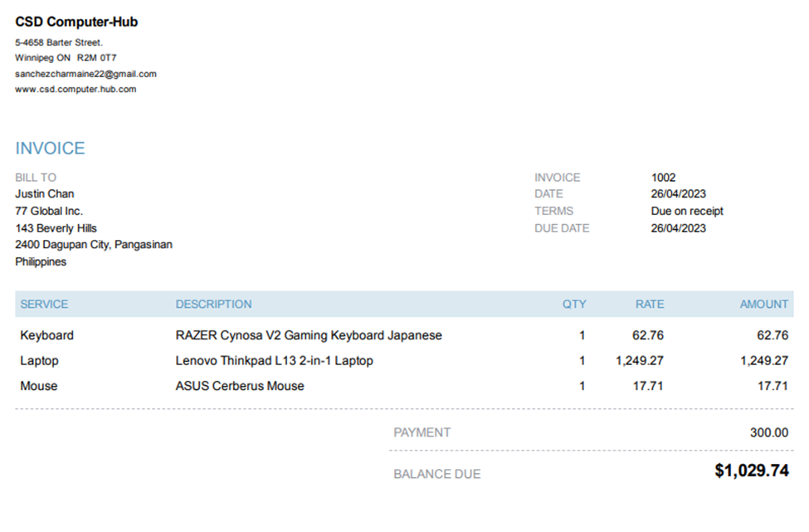Select the Mouse service row
The image size is (809, 532).
click(38, 386)
